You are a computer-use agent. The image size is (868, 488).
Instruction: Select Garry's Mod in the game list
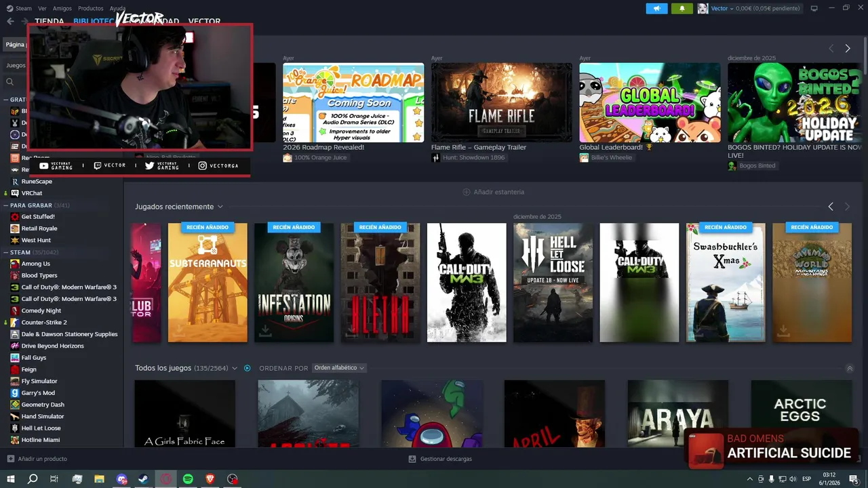(x=38, y=393)
